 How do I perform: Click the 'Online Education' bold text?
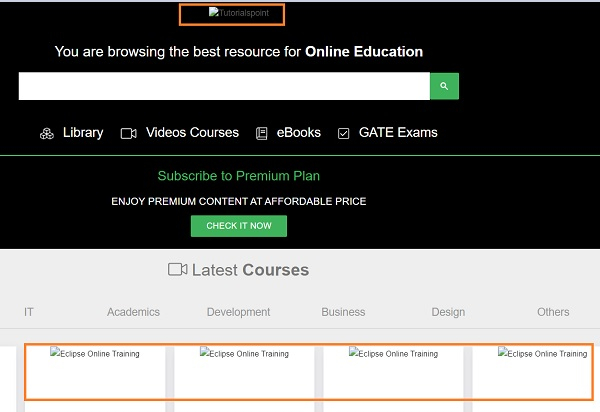(364, 52)
